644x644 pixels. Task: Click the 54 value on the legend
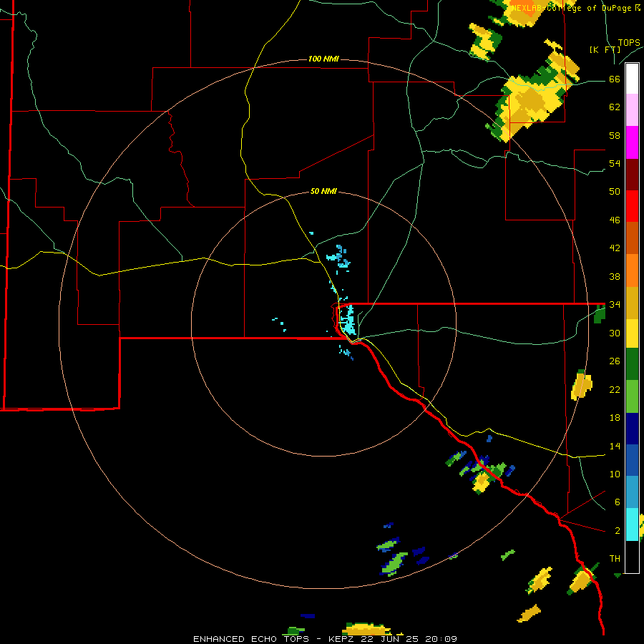pyautogui.click(x=615, y=163)
